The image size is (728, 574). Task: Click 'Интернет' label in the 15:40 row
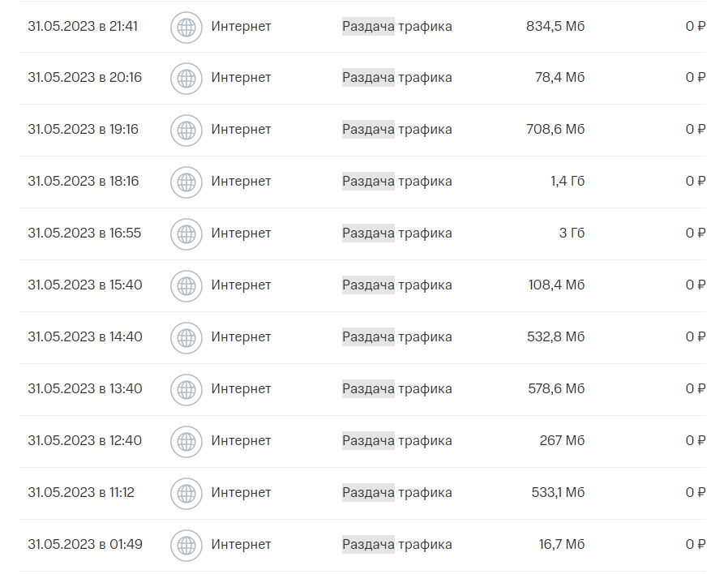pyautogui.click(x=241, y=285)
